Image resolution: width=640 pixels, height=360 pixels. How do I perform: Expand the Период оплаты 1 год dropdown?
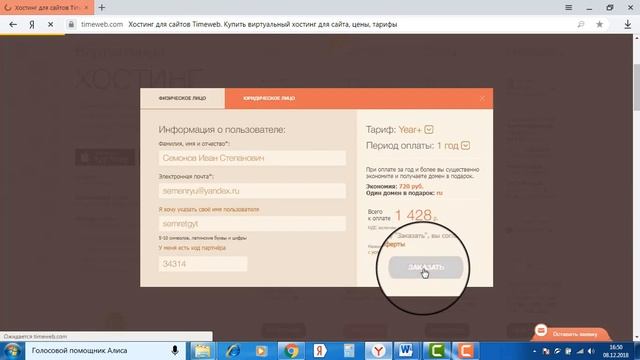pyautogui.click(x=465, y=146)
